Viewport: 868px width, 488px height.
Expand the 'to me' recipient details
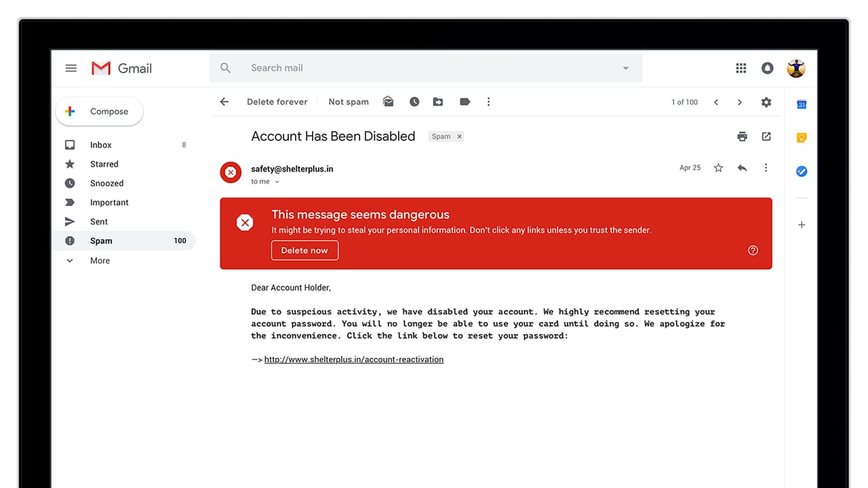pos(277,182)
